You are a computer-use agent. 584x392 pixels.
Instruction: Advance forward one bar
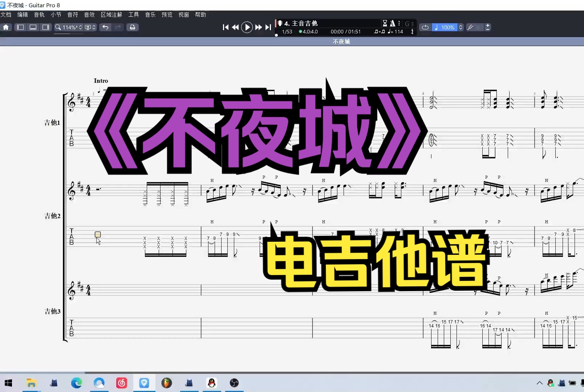258,27
